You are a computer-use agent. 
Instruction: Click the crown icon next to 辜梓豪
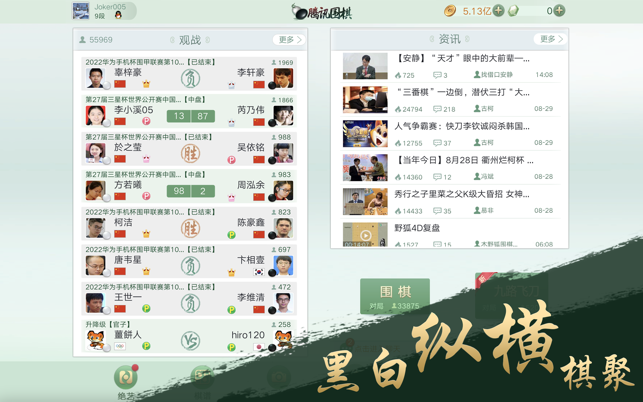146,84
